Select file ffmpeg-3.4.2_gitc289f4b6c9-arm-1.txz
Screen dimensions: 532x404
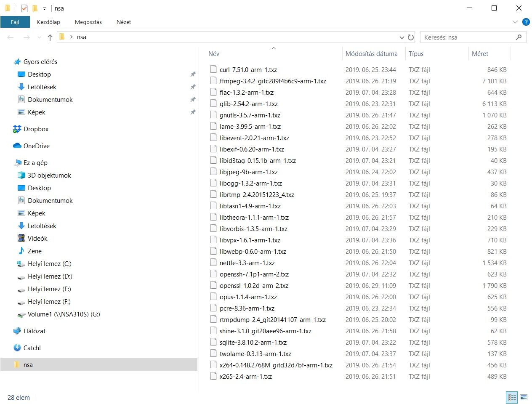(x=273, y=81)
